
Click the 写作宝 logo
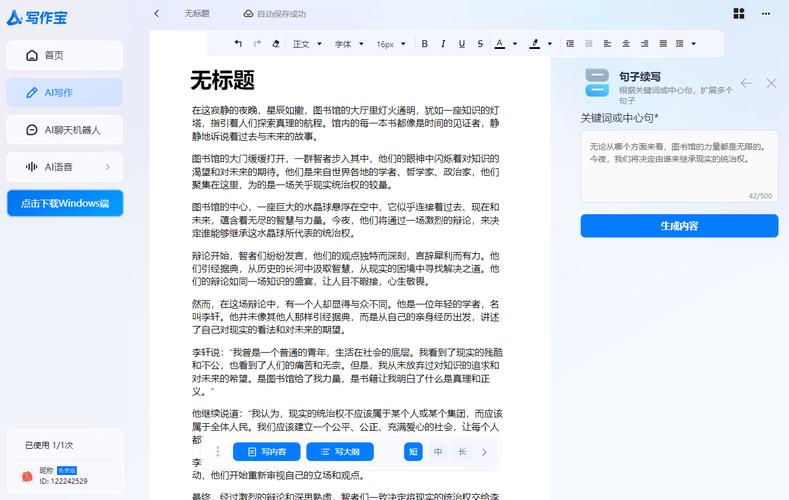coord(37,18)
